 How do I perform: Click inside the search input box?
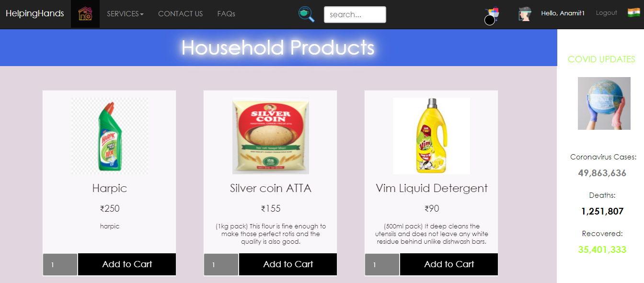click(x=355, y=14)
